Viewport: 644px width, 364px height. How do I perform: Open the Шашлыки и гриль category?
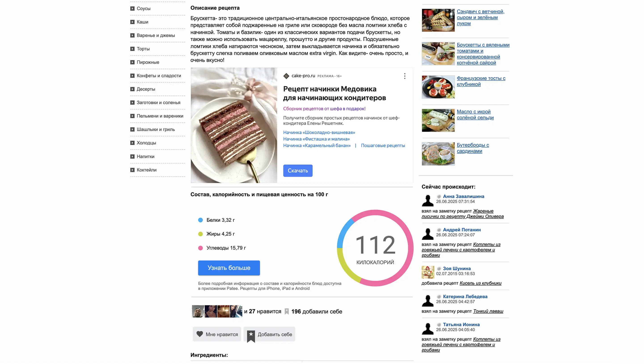coord(155,129)
